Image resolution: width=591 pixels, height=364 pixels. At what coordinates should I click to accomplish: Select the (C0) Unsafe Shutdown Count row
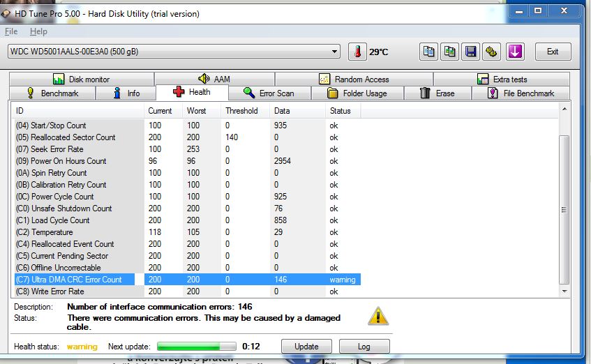(x=187, y=208)
